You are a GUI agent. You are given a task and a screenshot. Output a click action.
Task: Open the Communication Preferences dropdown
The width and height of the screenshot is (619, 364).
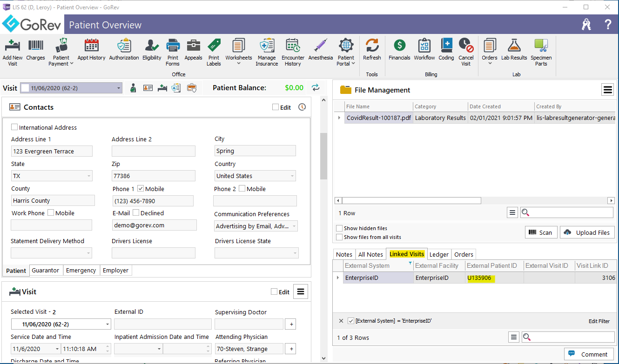(294, 226)
